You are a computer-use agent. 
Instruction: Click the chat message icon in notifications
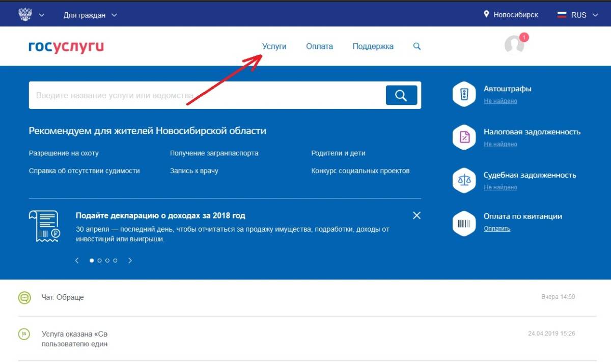[x=24, y=298]
